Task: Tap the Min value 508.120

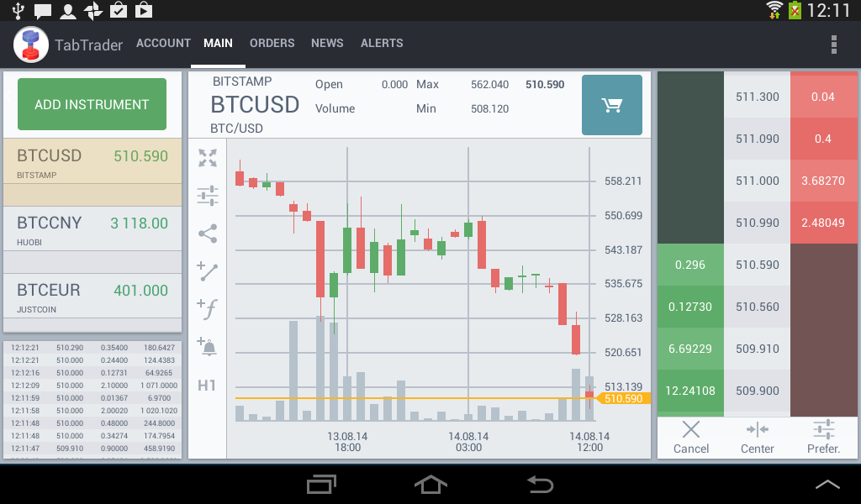Action: coord(490,108)
